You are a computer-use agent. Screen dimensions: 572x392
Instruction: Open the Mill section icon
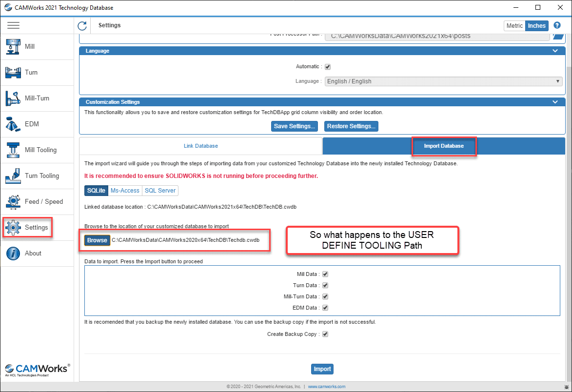(x=13, y=47)
